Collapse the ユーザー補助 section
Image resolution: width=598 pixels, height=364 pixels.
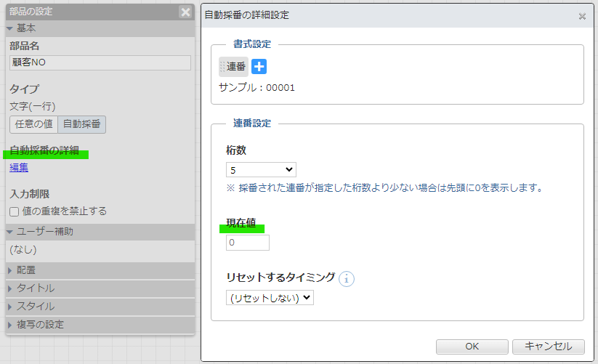coord(44,232)
